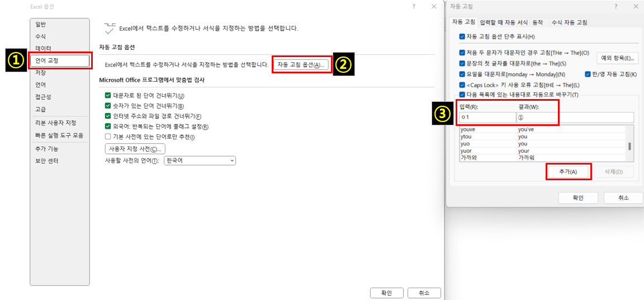Click the 추가(A) button

(x=569, y=172)
